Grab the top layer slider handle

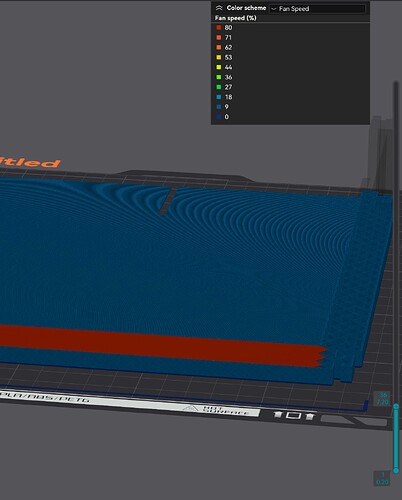coord(396,407)
